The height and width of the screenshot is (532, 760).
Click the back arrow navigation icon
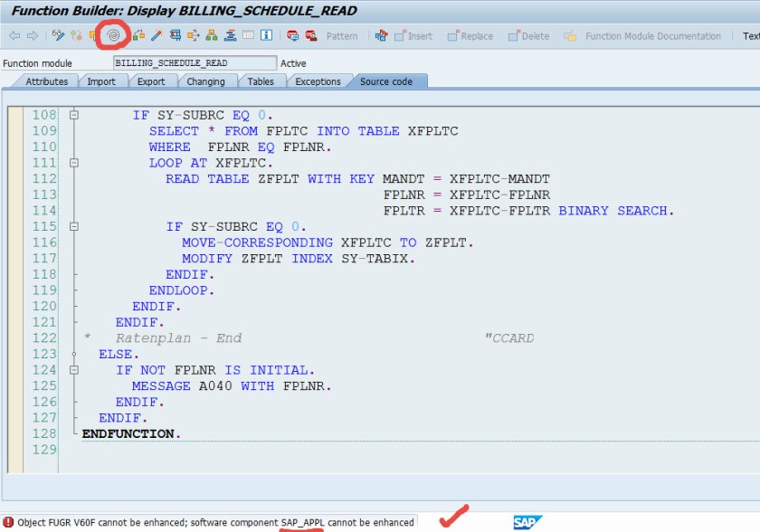[x=14, y=36]
